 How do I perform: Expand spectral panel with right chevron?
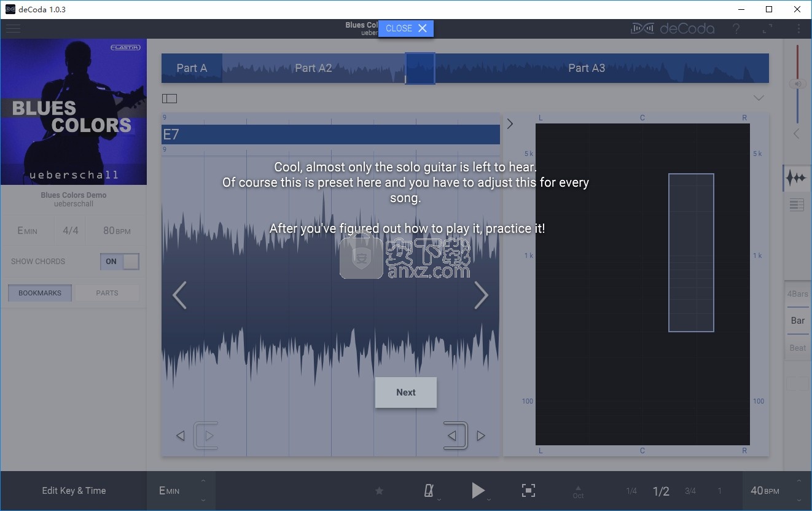(510, 123)
